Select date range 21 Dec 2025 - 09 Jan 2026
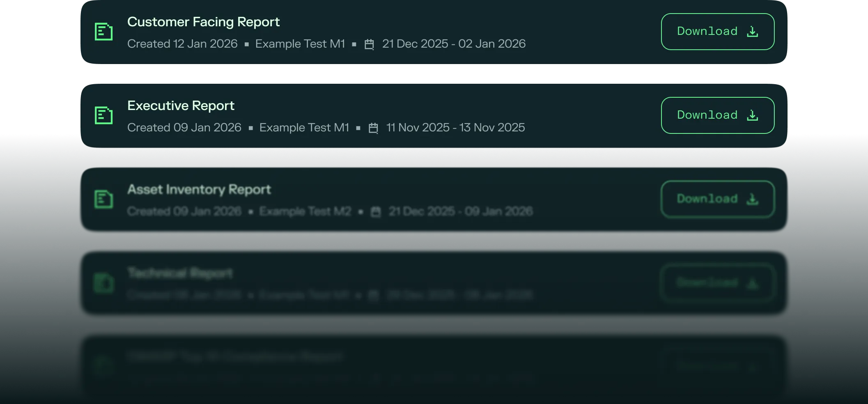Image resolution: width=868 pixels, height=404 pixels. coord(461,211)
